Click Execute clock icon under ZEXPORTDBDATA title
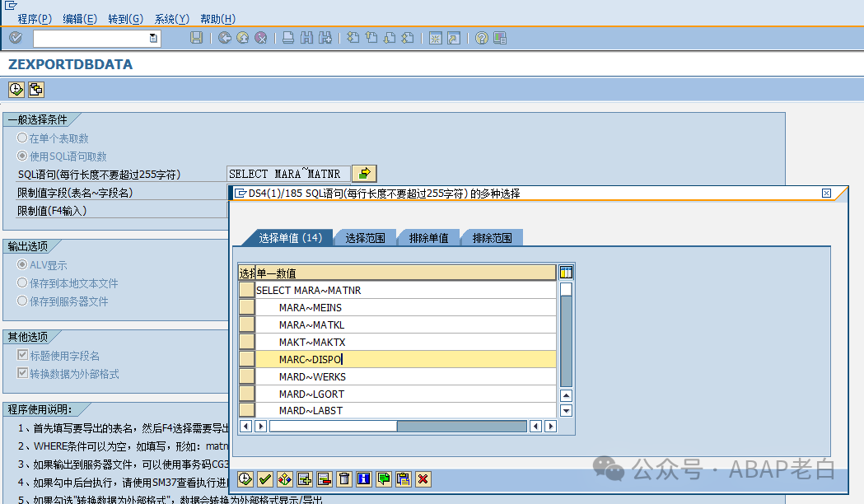The height and width of the screenshot is (504, 864). (16, 89)
